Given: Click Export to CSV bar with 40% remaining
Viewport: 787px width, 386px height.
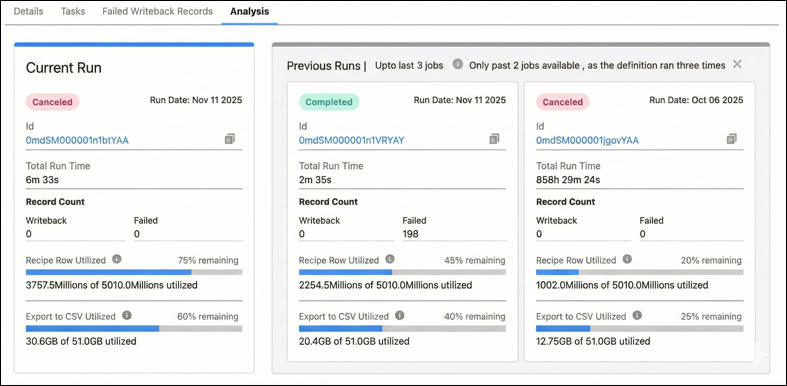Looking at the screenshot, I should click(402, 328).
